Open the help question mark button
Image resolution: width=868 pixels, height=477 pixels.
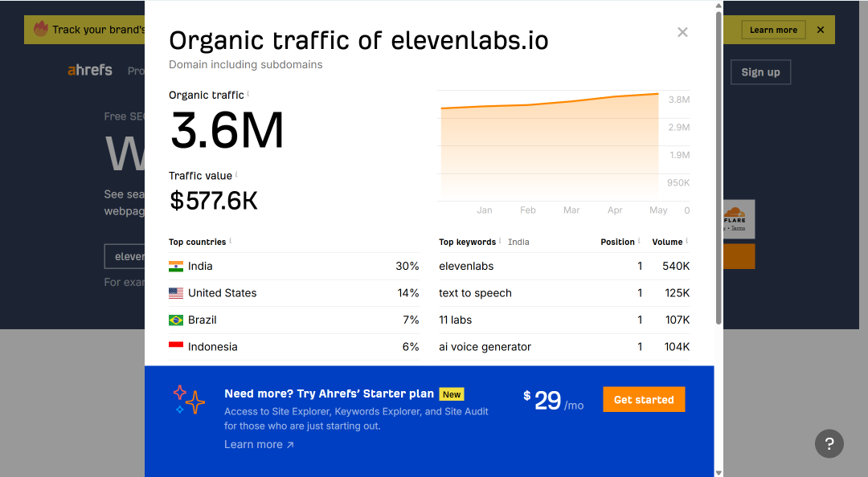(x=829, y=443)
